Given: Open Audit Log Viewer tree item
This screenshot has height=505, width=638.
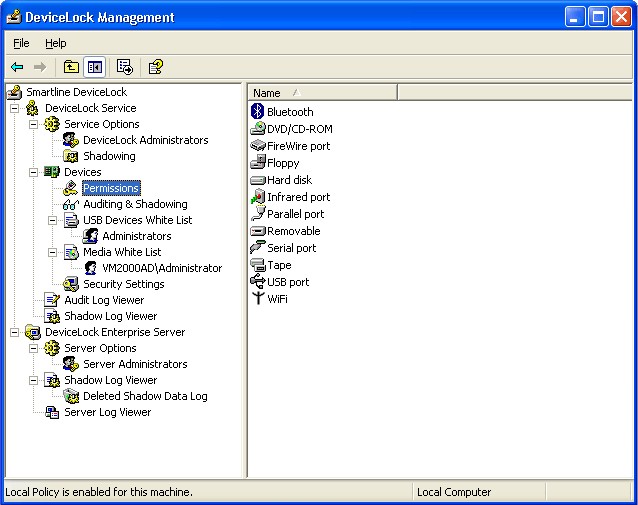Looking at the screenshot, I should 104,300.
